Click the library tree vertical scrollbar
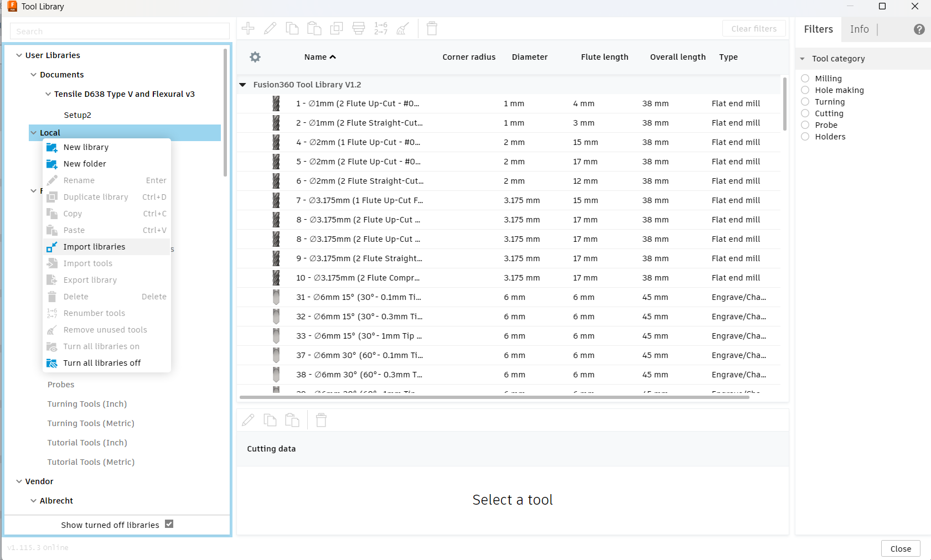Screen dimensions: 931x560 (225, 112)
